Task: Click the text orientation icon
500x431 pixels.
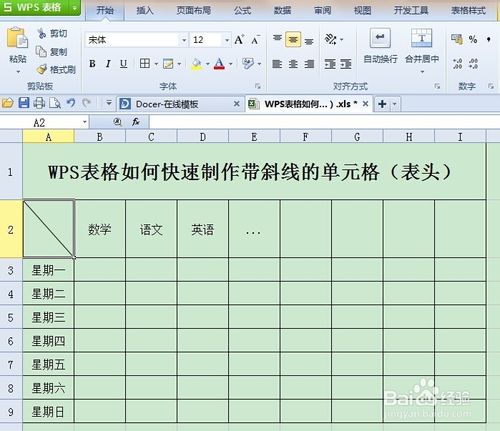Action: [331, 40]
